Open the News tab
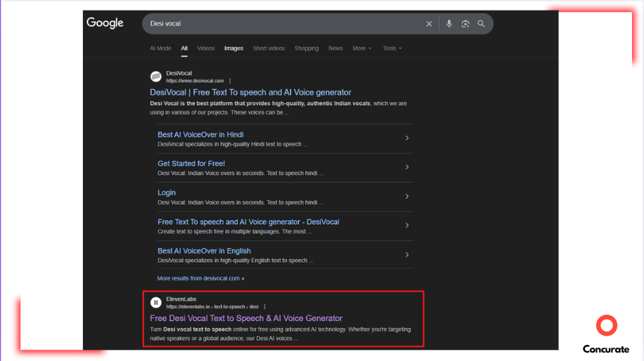 [x=335, y=48]
